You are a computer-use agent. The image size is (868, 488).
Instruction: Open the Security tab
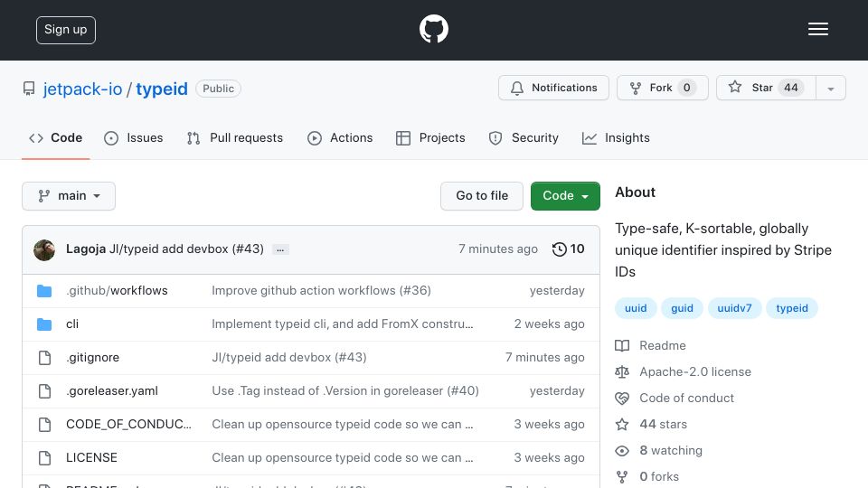[x=524, y=137]
